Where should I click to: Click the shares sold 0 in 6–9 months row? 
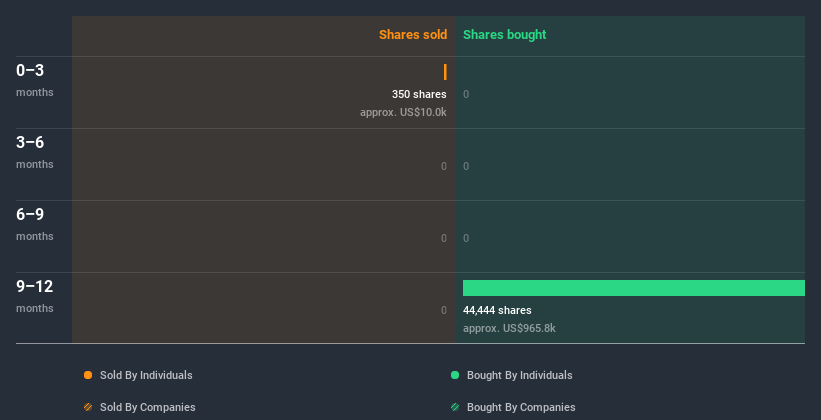coord(443,238)
